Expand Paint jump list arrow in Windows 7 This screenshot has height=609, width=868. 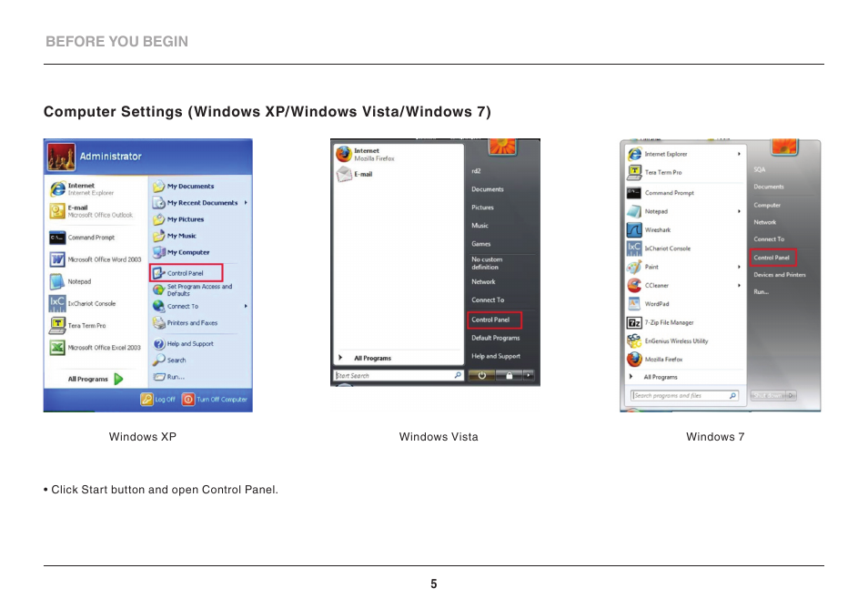pyautogui.click(x=739, y=267)
